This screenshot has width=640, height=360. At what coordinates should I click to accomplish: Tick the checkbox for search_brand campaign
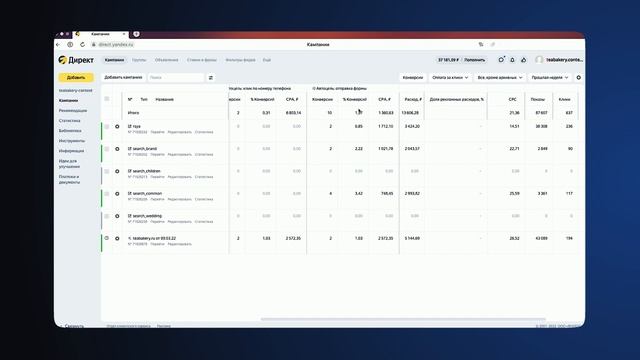pos(107,149)
